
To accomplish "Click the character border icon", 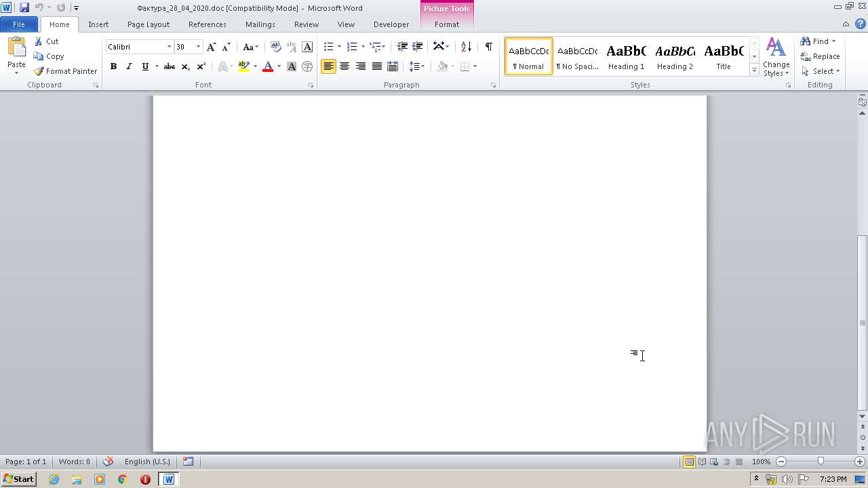I will point(307,47).
